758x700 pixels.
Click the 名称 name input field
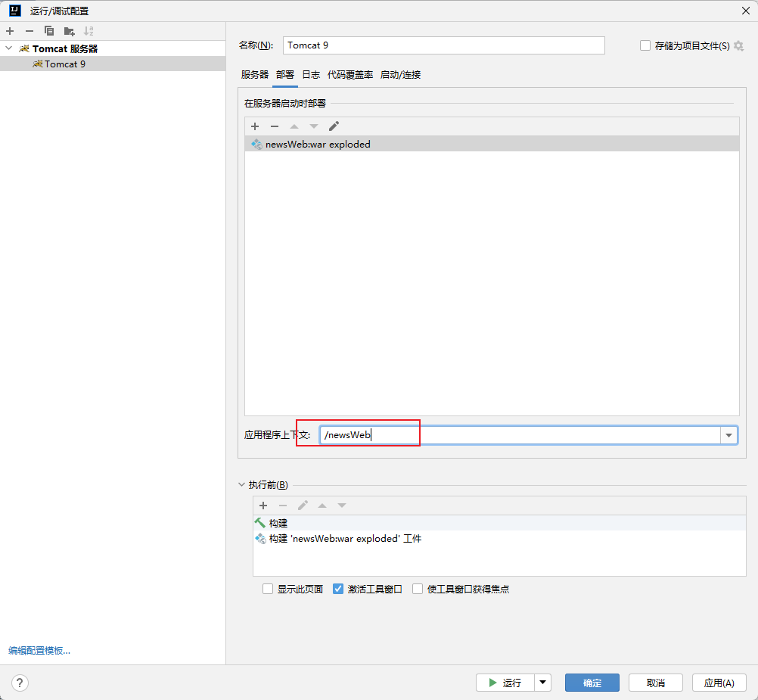tap(444, 45)
